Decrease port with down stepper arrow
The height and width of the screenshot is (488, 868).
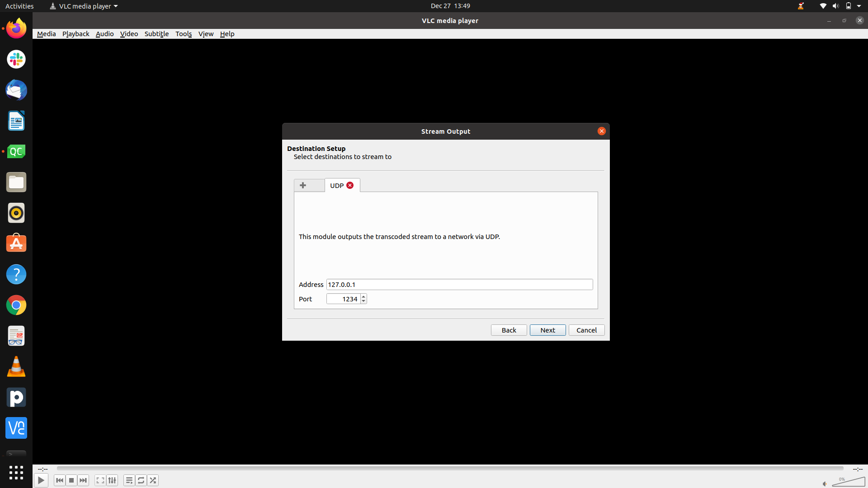point(363,301)
